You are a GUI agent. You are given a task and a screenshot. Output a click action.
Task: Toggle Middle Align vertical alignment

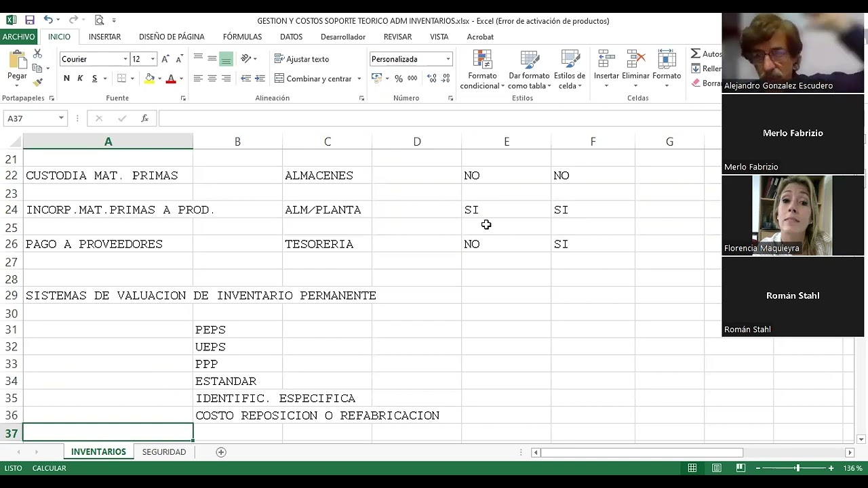click(x=212, y=59)
